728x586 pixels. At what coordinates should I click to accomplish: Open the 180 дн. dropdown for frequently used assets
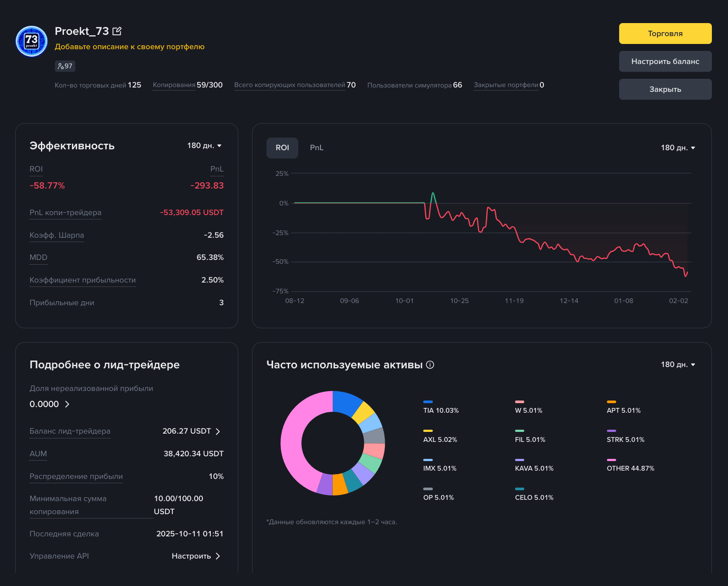[x=678, y=364]
